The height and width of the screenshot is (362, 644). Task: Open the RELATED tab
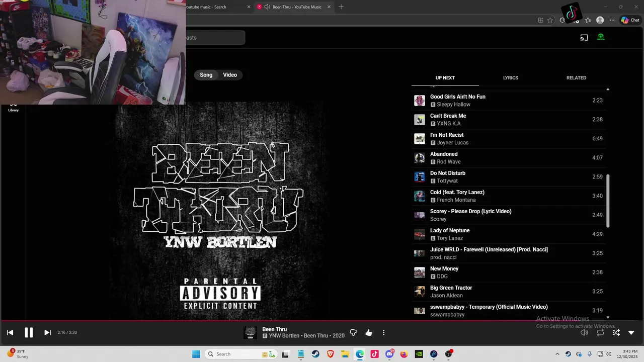(576, 78)
